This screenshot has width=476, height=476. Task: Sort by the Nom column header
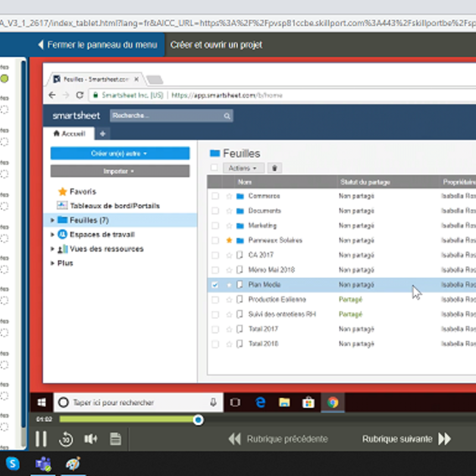(x=245, y=182)
